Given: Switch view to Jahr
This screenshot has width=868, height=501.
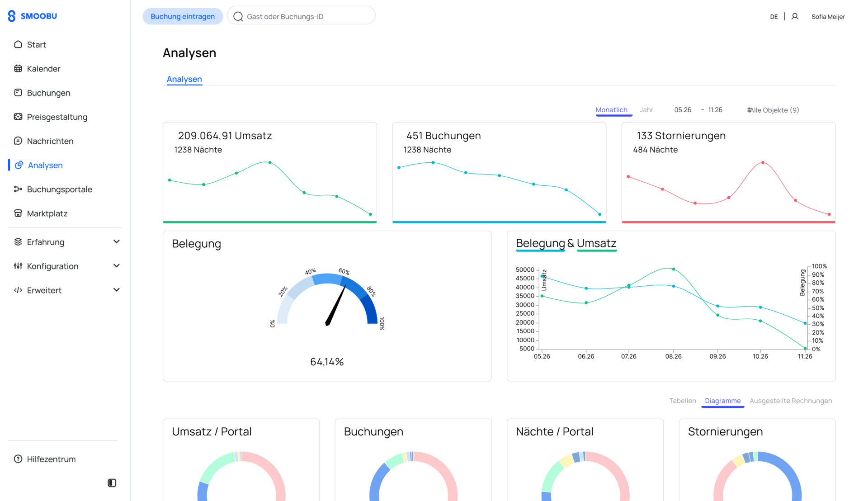Looking at the screenshot, I should pos(646,110).
